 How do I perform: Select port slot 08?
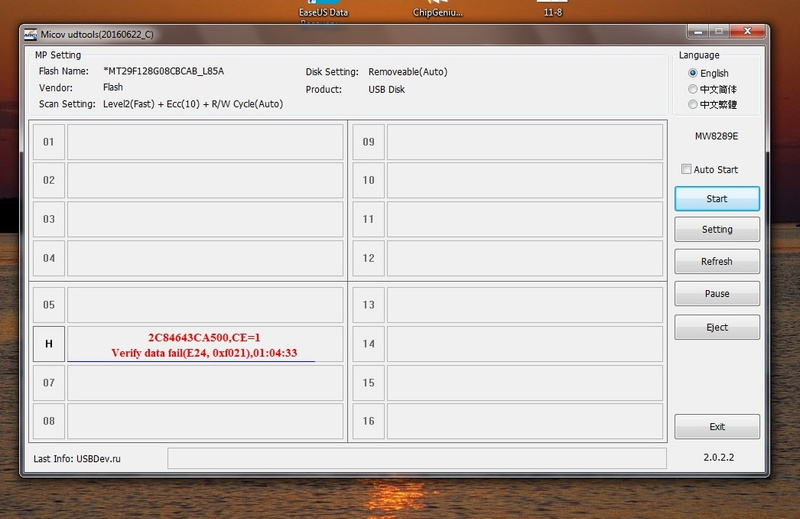(x=49, y=421)
